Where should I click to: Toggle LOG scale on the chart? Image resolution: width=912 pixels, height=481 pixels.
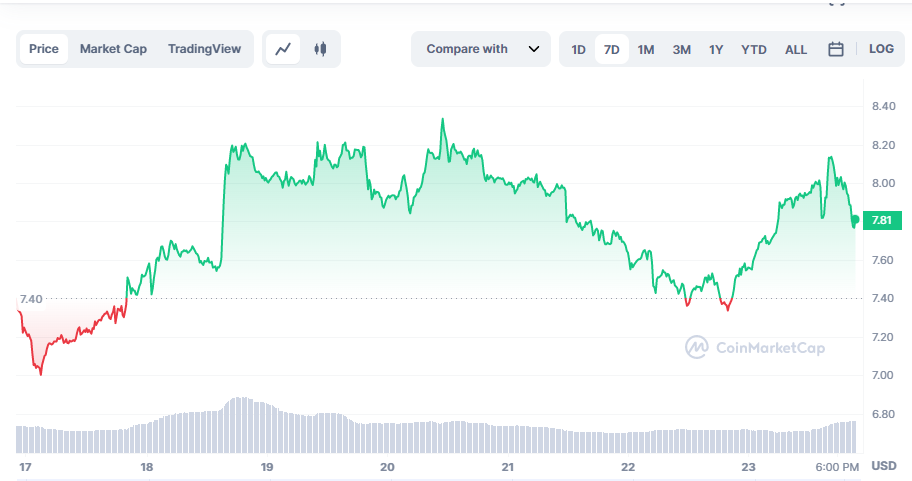tap(881, 49)
